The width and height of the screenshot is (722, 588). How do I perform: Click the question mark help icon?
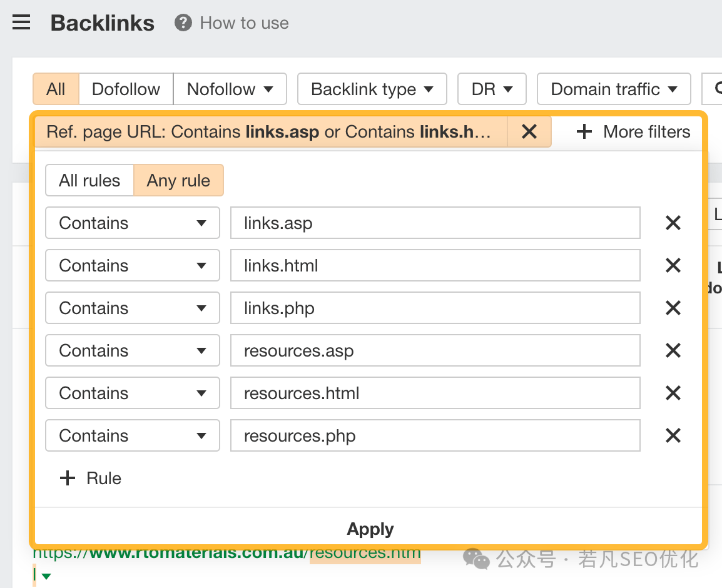(183, 23)
